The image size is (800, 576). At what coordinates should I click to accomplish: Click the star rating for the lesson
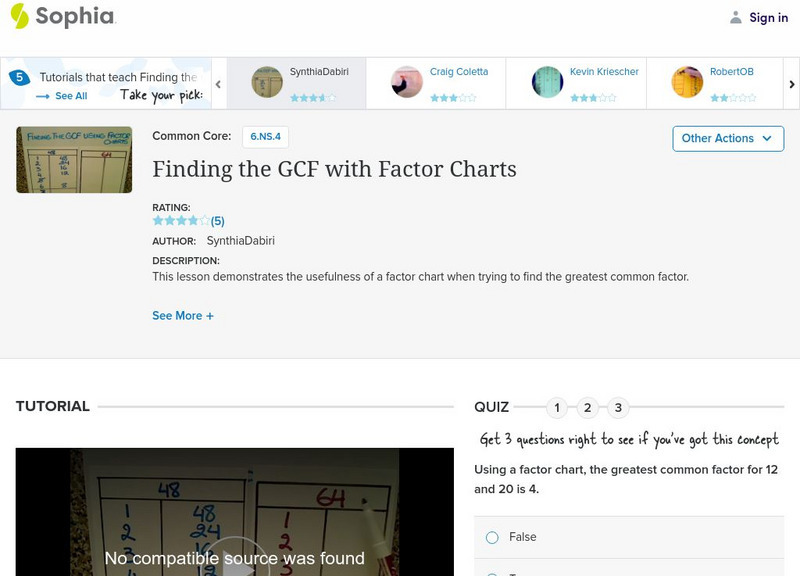click(x=181, y=221)
